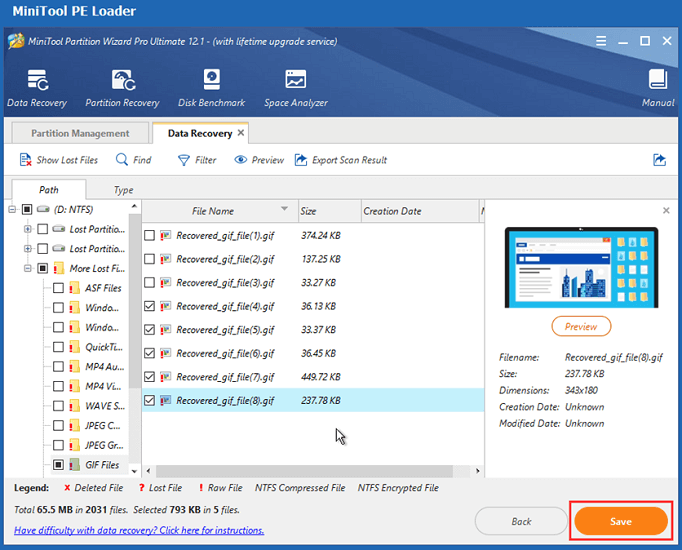Open Disk Benchmark
Viewport: 682px width, 550px height.
coord(211,88)
